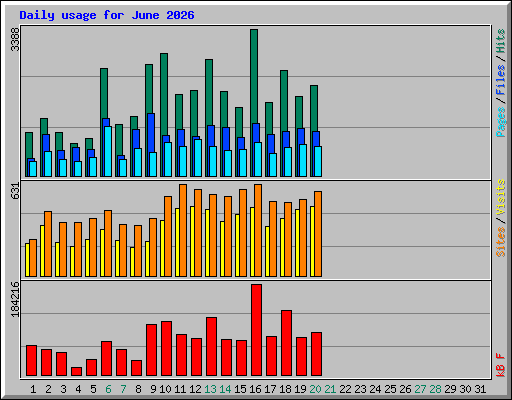Click the cyan Pages bar for day 6
512x400 pixels.
coord(108,151)
